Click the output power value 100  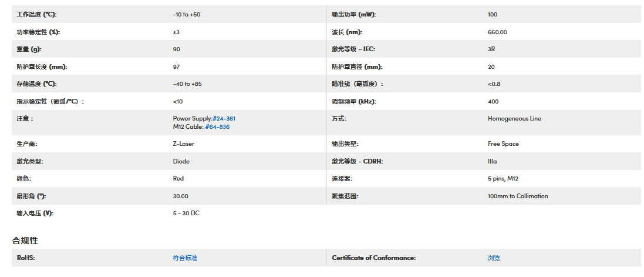coord(493,15)
